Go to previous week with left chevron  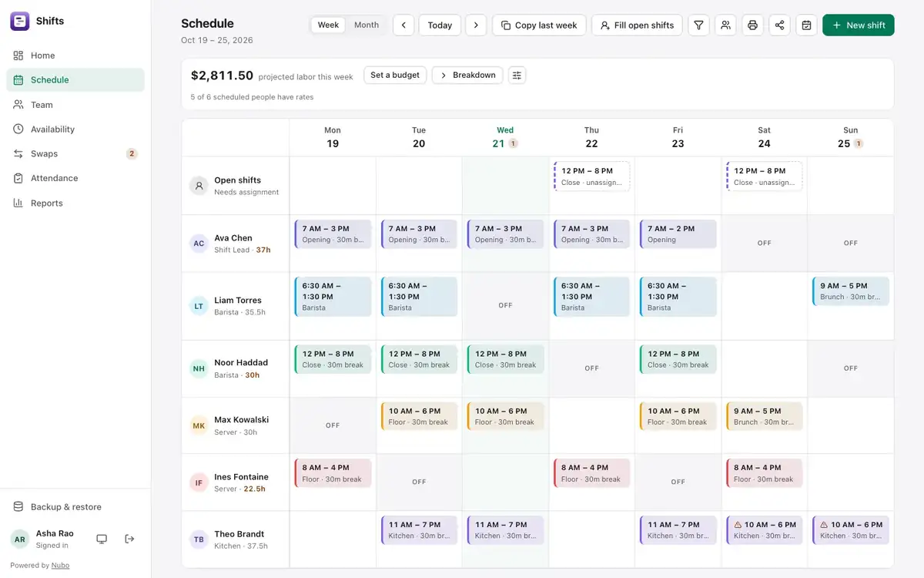[403, 25]
